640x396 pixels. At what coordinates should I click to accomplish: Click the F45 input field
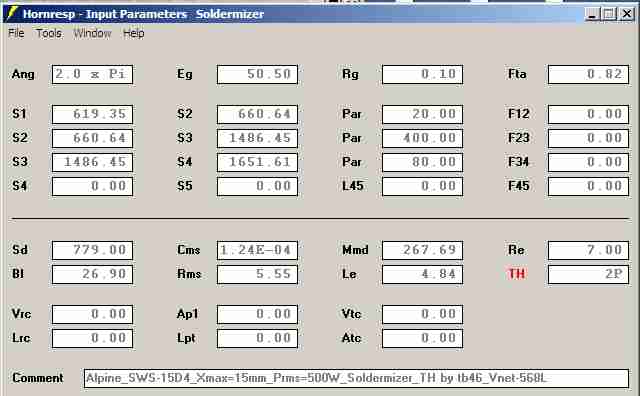coord(588,186)
